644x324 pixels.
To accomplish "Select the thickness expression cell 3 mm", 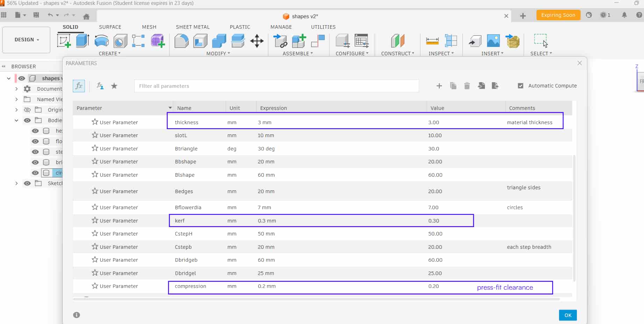I will [265, 122].
